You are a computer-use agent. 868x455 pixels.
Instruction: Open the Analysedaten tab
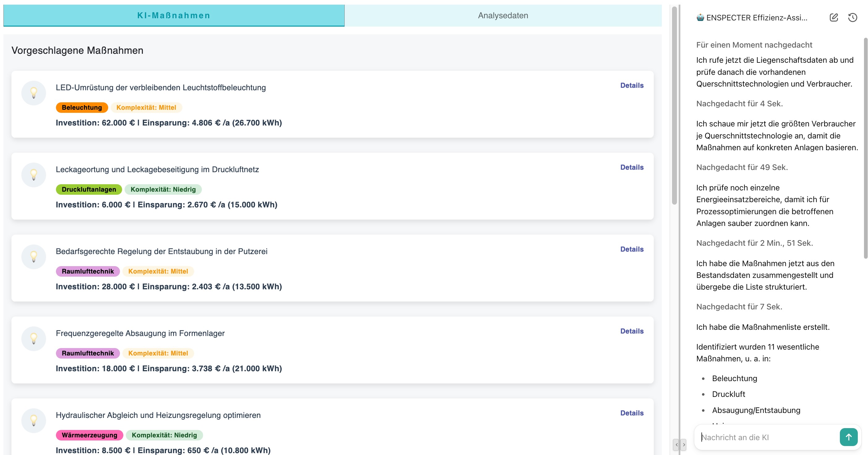(x=503, y=15)
